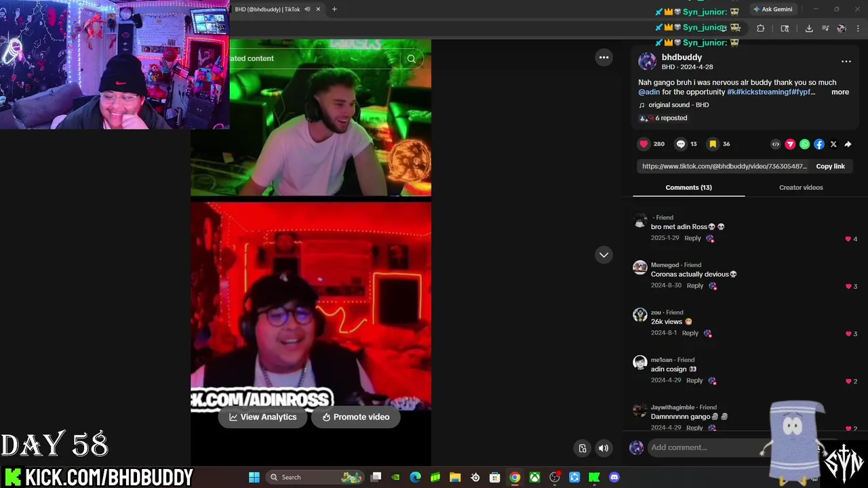The image size is (868, 488).
Task: Click Ask Gemini button
Action: 772,9
